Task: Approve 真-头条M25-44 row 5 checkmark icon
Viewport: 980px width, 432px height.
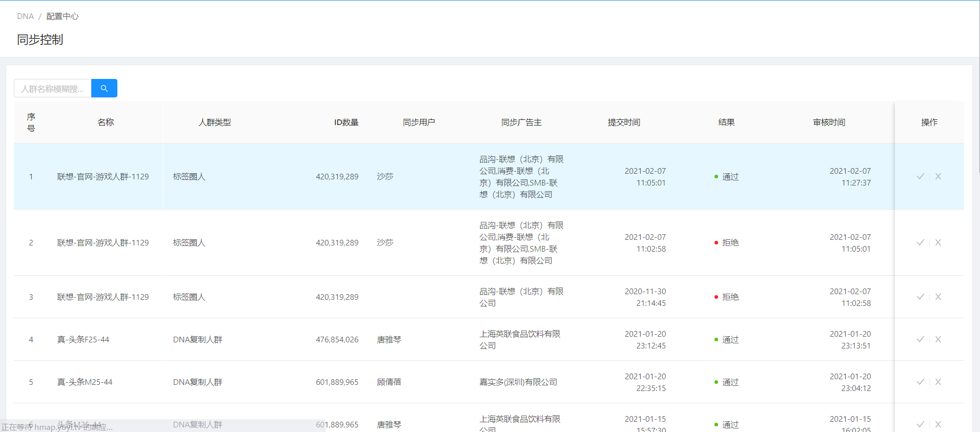Action: point(921,382)
